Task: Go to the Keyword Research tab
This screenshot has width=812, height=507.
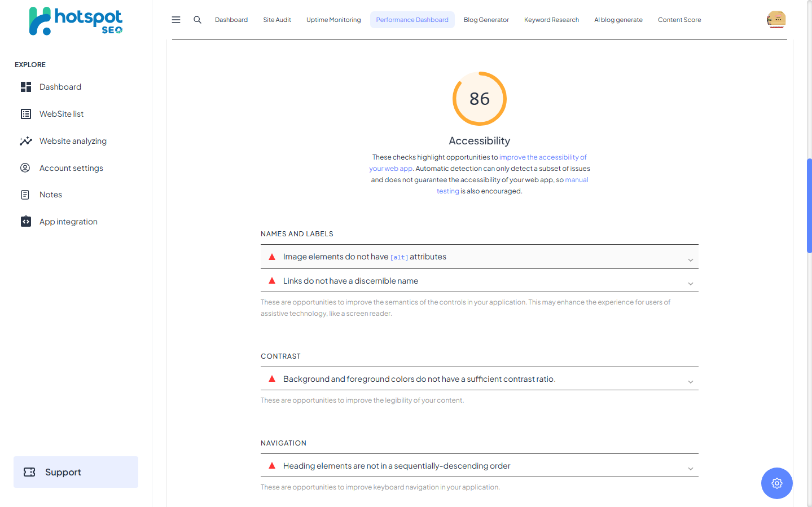Action: click(x=551, y=20)
